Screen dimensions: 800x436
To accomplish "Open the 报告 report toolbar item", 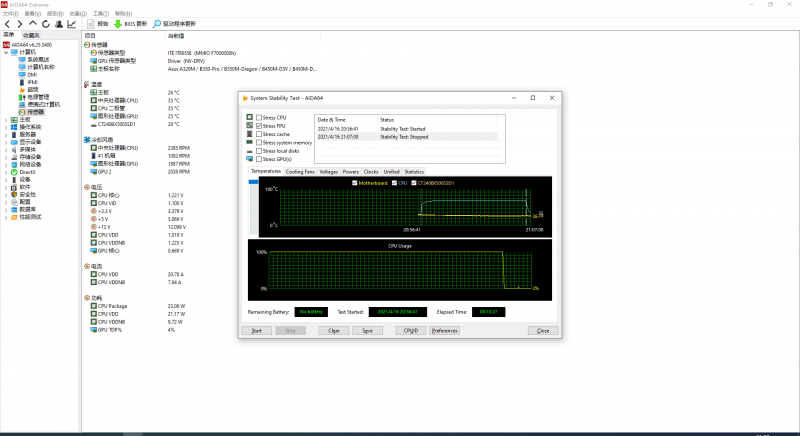I will point(98,24).
